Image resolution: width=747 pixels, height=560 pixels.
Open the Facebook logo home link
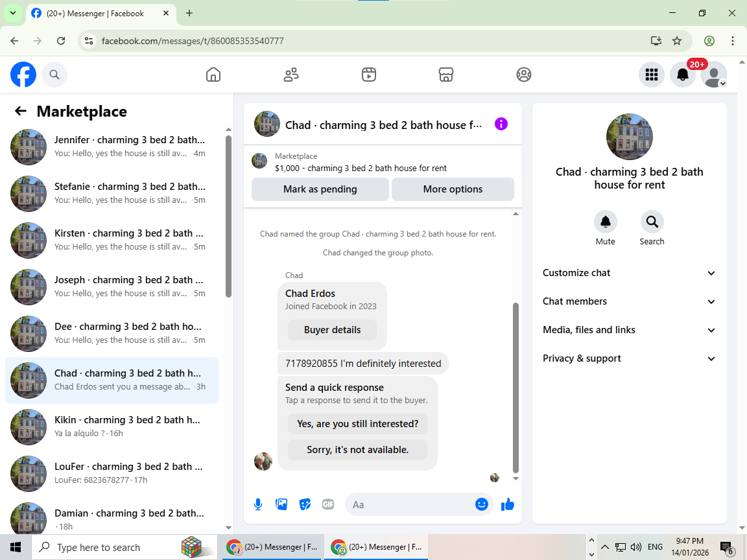[23, 75]
